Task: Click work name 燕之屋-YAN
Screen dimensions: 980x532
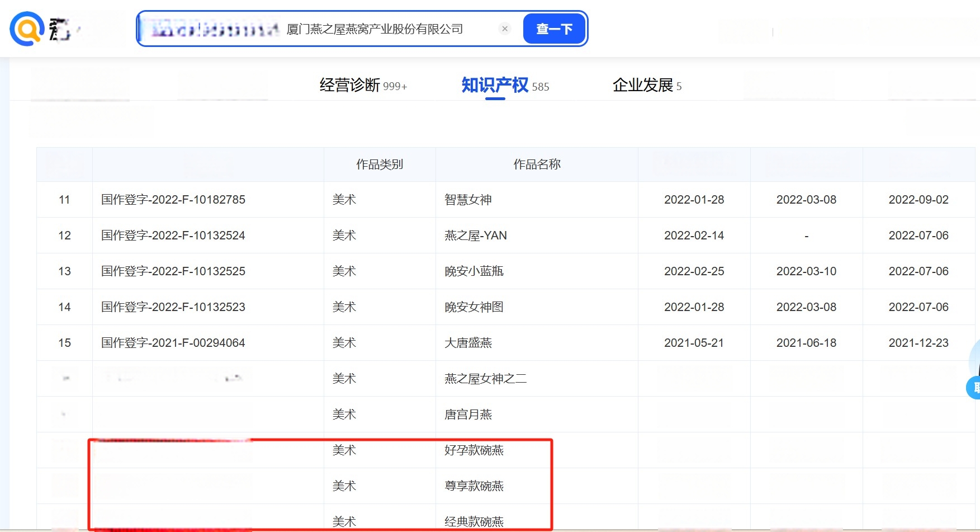Action: point(476,236)
